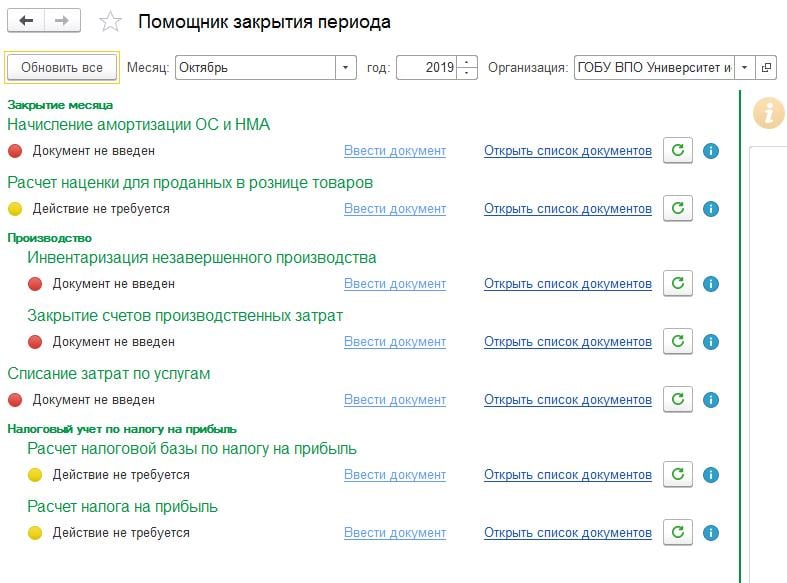Click Ввести документ for amortization ОС и НМА
787x583 pixels.
click(394, 151)
